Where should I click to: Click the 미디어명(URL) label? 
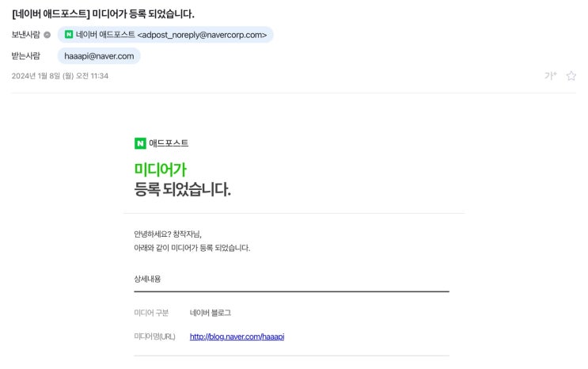tap(155, 337)
